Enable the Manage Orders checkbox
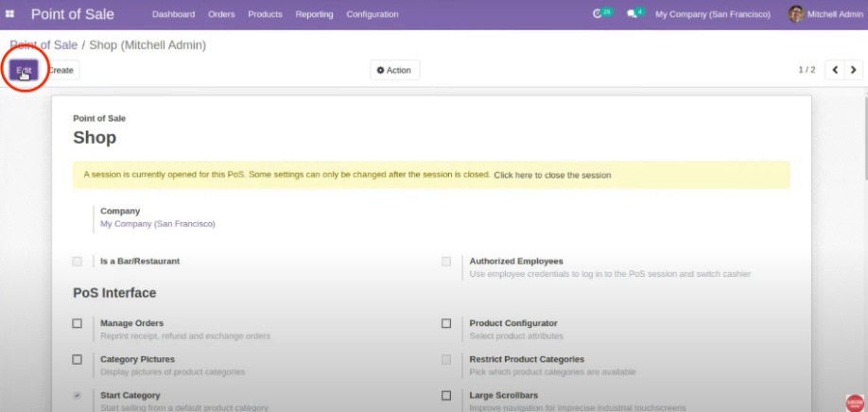This screenshot has width=868, height=412. tap(78, 323)
